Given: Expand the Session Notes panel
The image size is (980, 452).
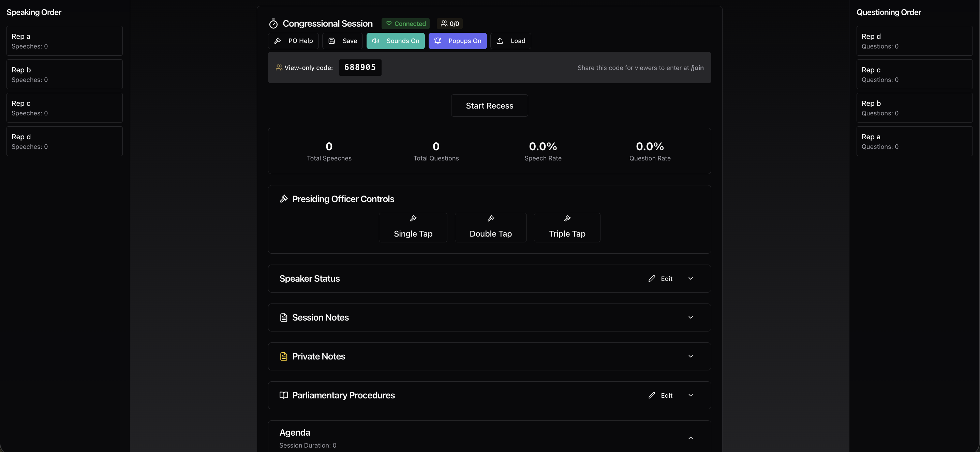Looking at the screenshot, I should click(691, 317).
